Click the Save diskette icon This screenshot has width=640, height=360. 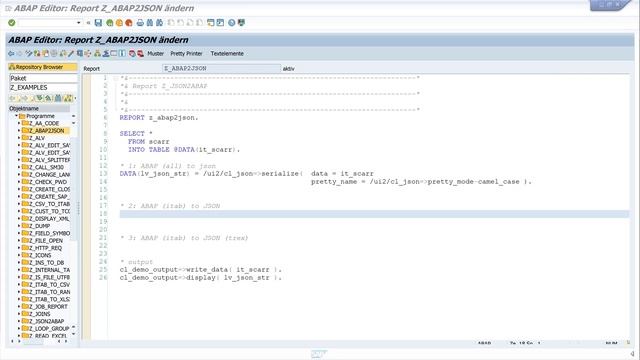[x=98, y=23]
